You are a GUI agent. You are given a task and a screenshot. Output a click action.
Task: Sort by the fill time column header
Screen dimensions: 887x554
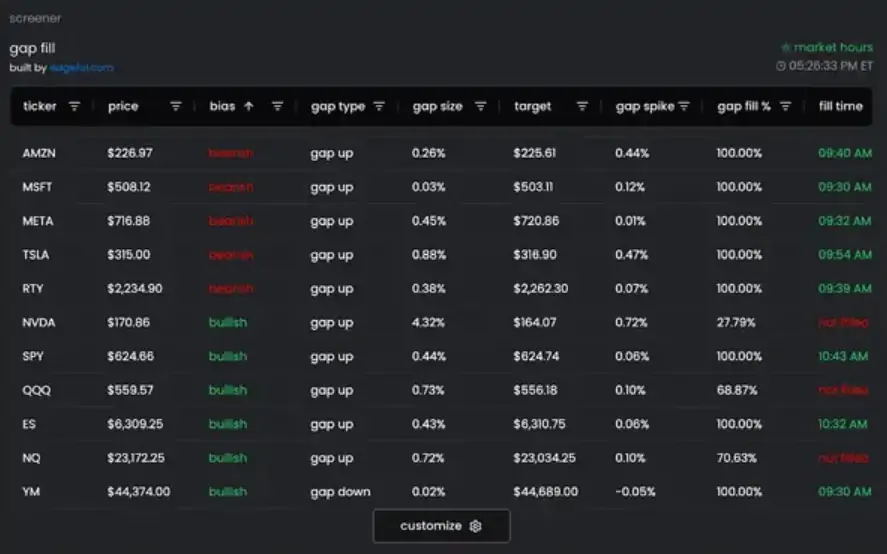click(841, 106)
